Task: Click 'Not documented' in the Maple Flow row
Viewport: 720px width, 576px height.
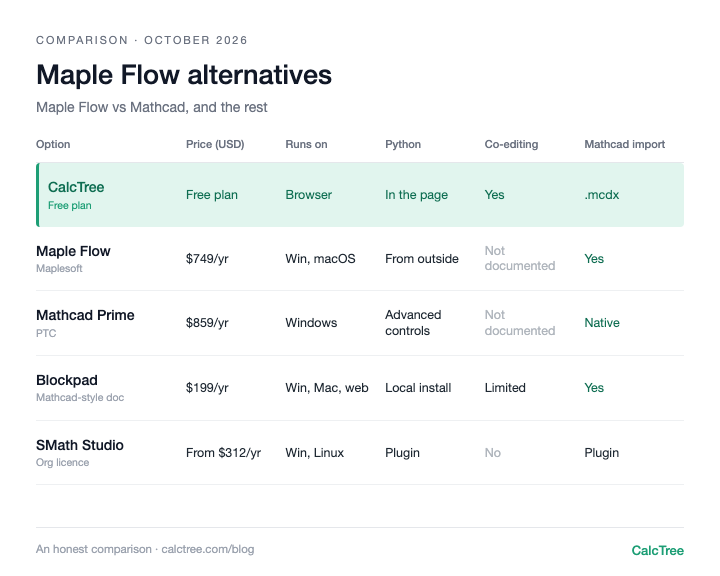Action: pyautogui.click(x=520, y=258)
